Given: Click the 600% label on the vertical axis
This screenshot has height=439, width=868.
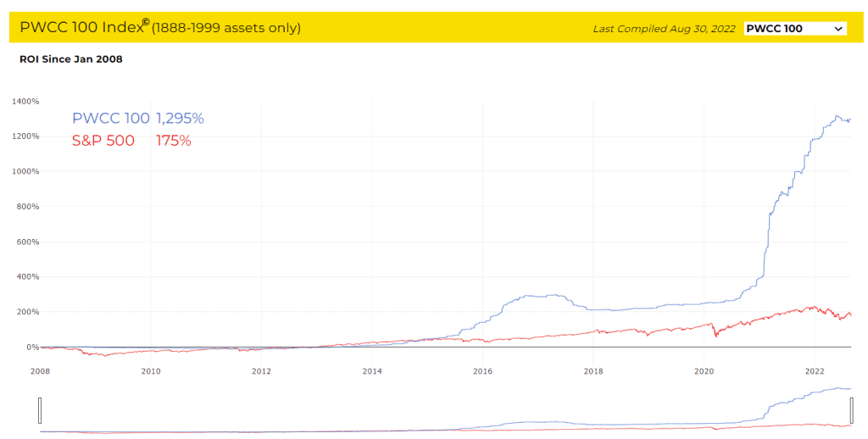Looking at the screenshot, I should pos(28,242).
